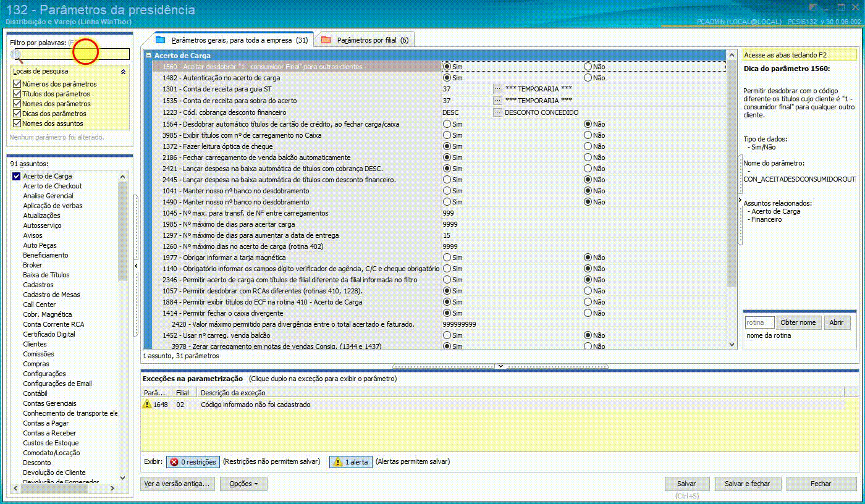
Task: Open the Opções dropdown button
Action: pos(243,484)
